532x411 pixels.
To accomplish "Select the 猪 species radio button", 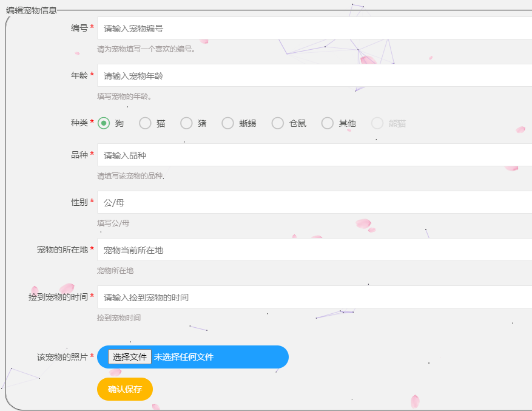I will 186,123.
